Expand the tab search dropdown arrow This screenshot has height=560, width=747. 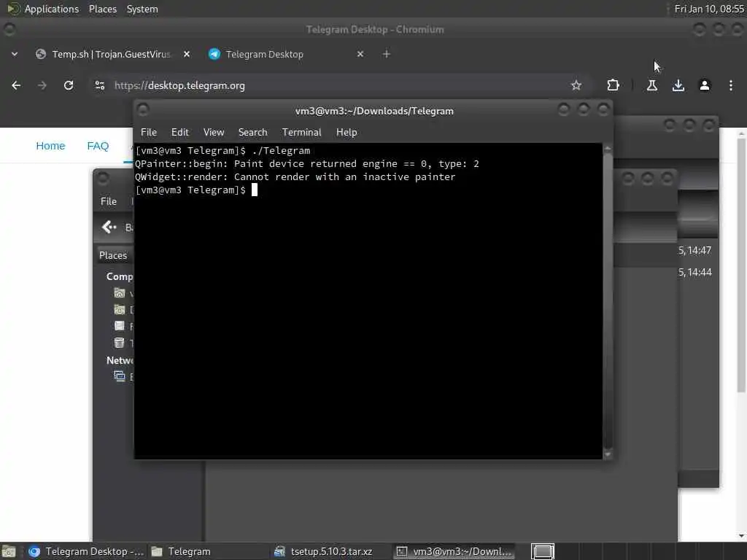coord(15,54)
